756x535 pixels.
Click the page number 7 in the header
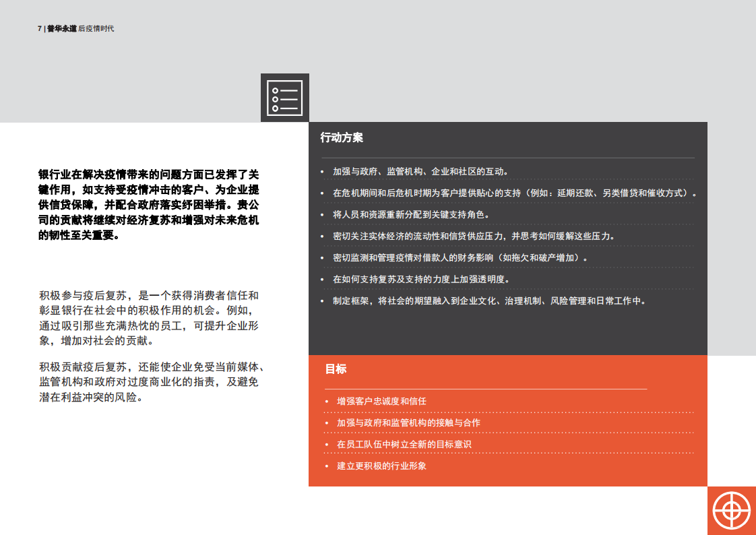click(38, 28)
